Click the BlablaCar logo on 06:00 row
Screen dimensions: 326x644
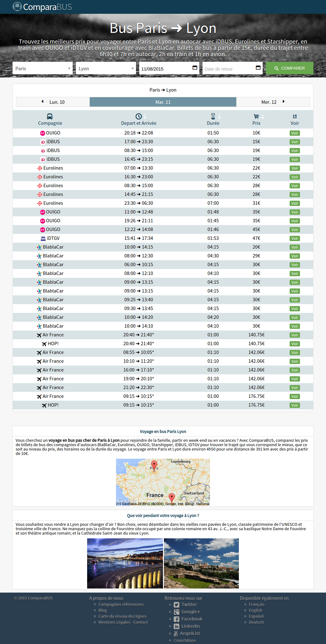(x=39, y=265)
